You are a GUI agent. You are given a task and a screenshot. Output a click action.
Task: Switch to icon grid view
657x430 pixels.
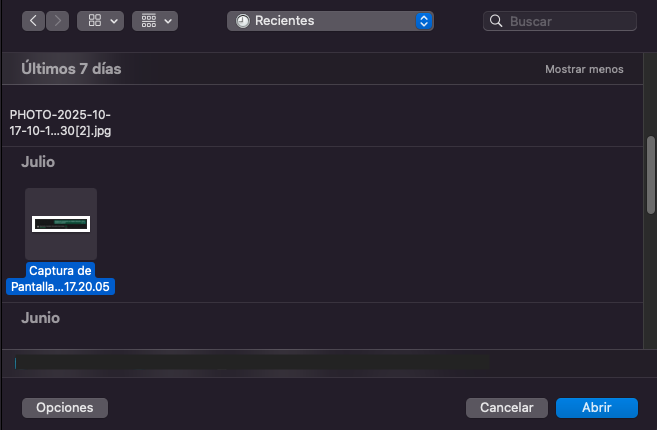coord(93,20)
